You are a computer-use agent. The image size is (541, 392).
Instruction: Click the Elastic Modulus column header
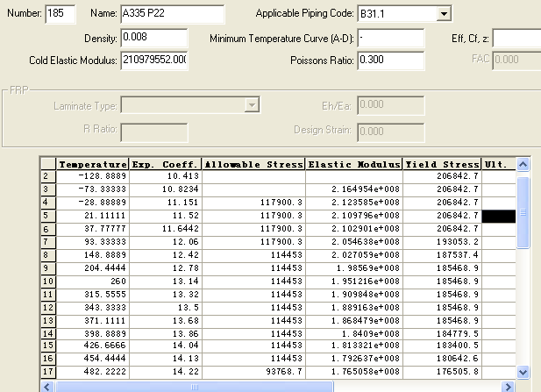click(x=354, y=164)
